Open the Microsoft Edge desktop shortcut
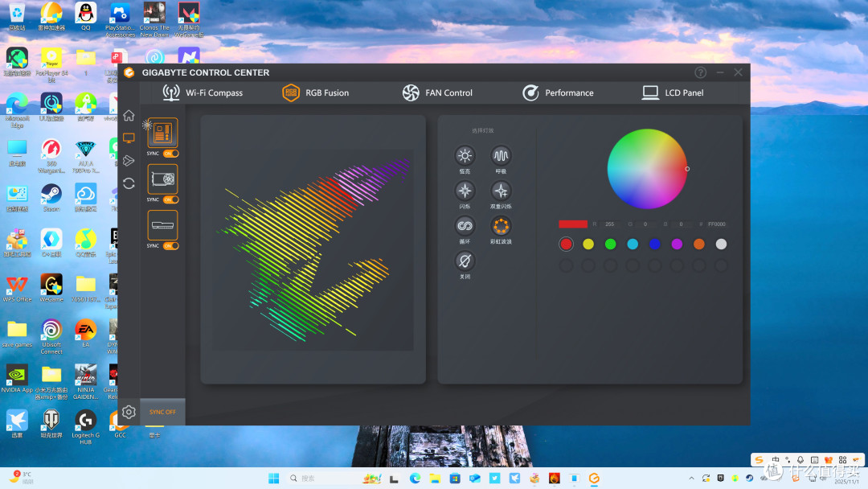The image size is (868, 489). (x=17, y=111)
